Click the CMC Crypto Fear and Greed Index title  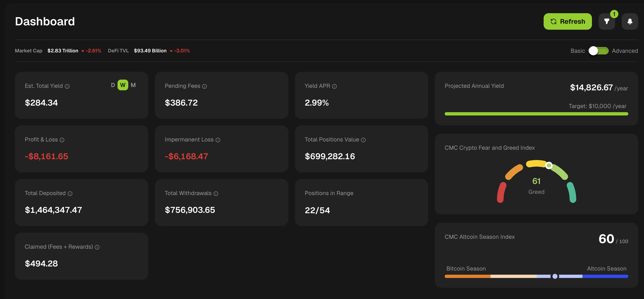coord(490,148)
